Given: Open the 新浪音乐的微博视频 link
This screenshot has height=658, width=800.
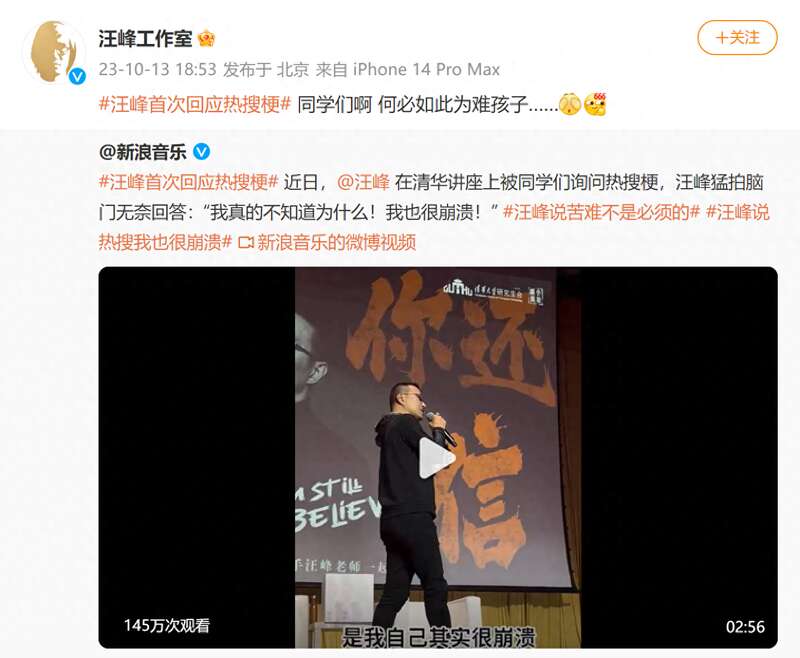Looking at the screenshot, I should point(336,242).
